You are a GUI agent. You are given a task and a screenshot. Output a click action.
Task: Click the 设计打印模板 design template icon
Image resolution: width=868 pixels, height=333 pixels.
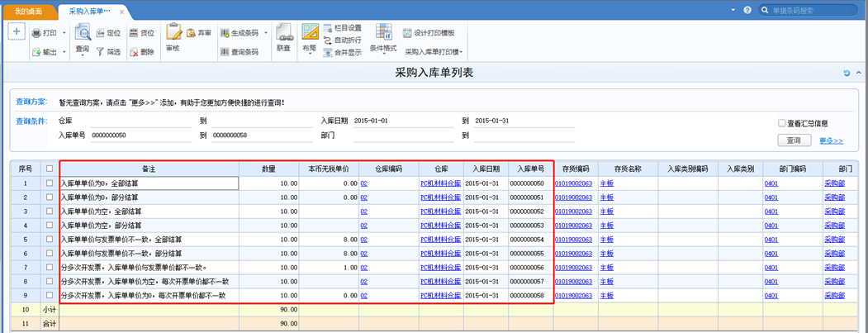pos(407,33)
